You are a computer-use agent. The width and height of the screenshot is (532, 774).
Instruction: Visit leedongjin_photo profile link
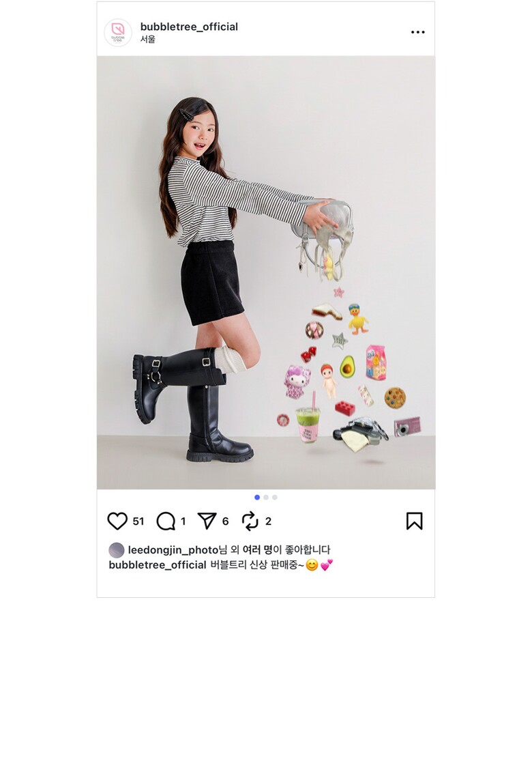tap(173, 550)
